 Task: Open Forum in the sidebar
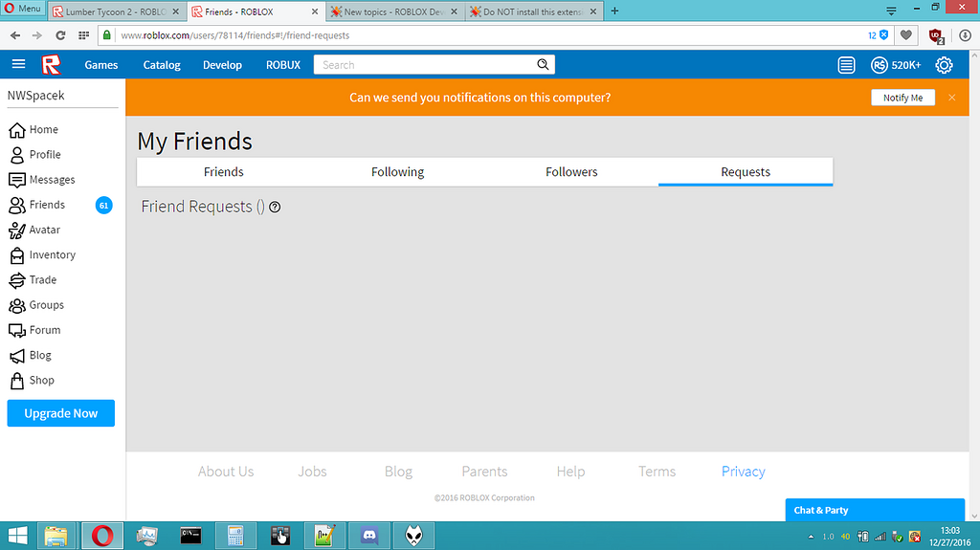click(x=34, y=329)
